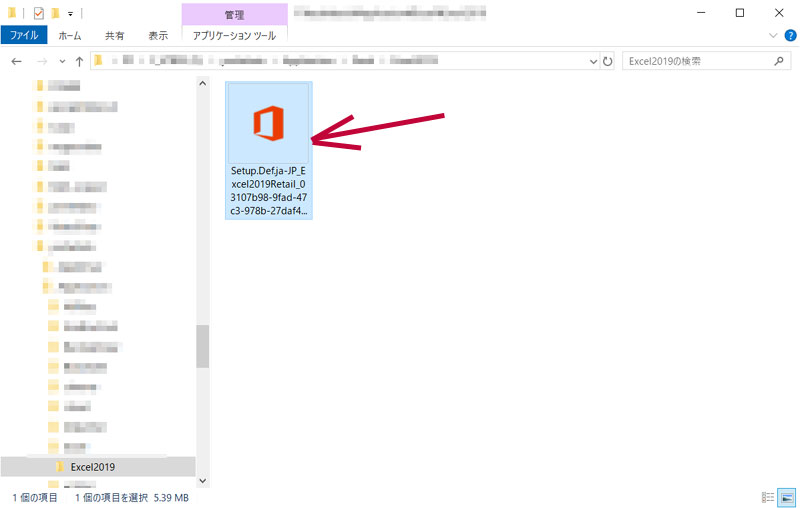Click the quick access properties checkmark icon

[38, 13]
